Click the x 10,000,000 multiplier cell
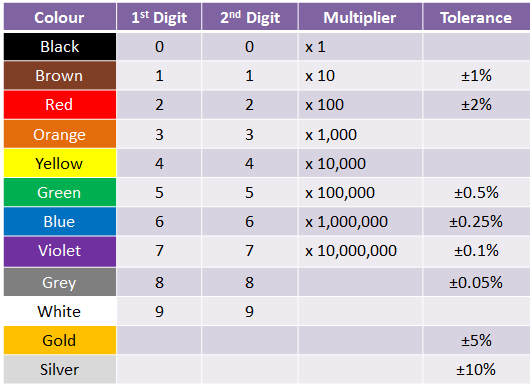The width and height of the screenshot is (532, 388). 360,251
